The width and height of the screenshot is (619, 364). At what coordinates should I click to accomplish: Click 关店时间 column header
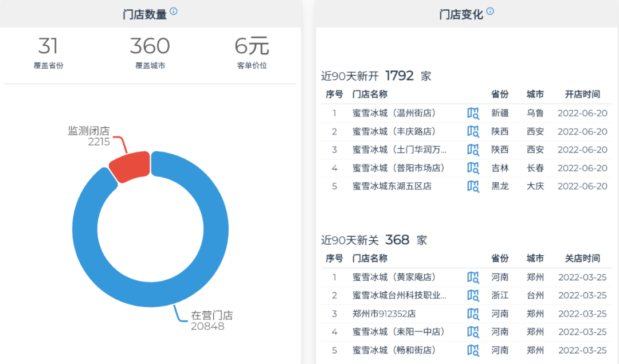coord(582,259)
